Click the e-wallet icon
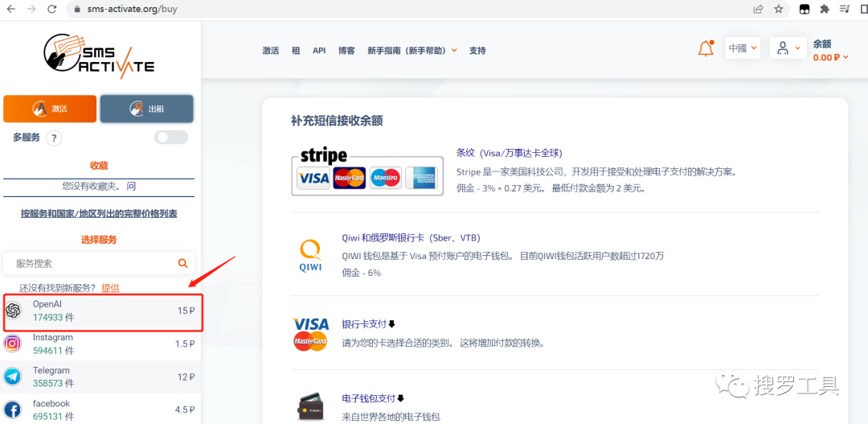This screenshot has height=424, width=868. click(310, 407)
